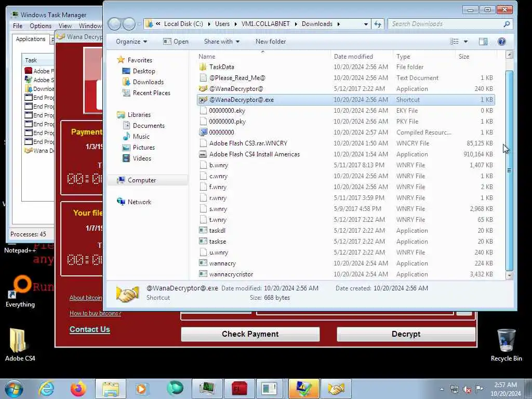Open How to buy bitcoins link
This screenshot has height=399, width=532.
pyautogui.click(x=96, y=313)
